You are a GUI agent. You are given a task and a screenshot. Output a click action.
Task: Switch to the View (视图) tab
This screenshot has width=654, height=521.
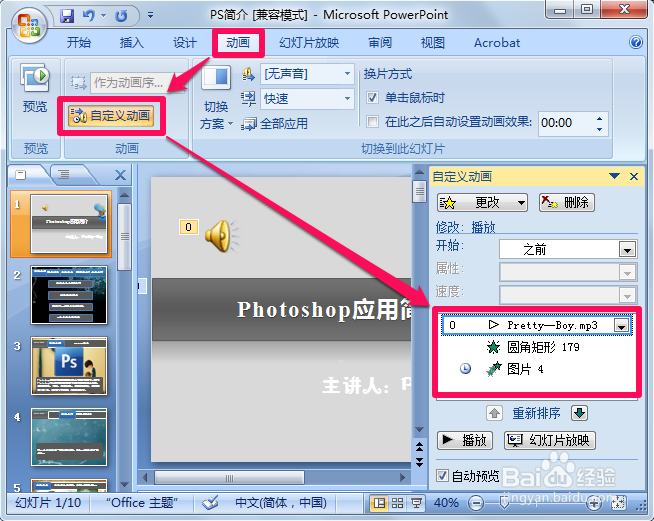coord(433,43)
